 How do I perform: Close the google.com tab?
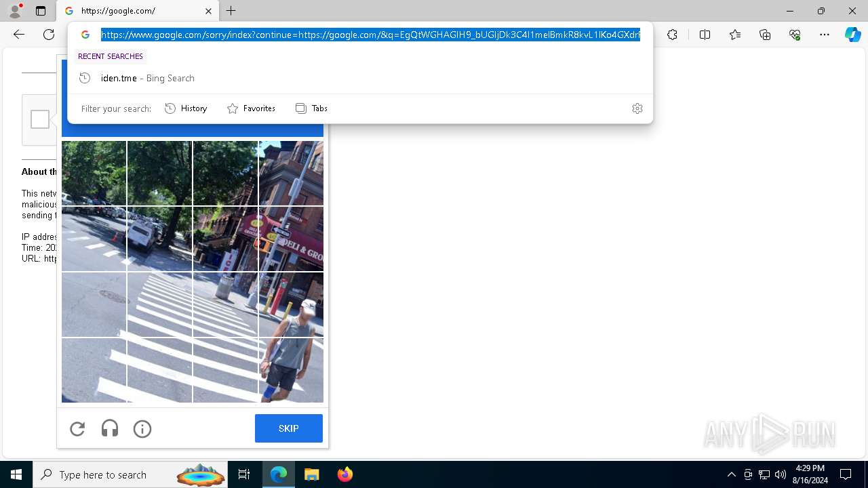[208, 11]
